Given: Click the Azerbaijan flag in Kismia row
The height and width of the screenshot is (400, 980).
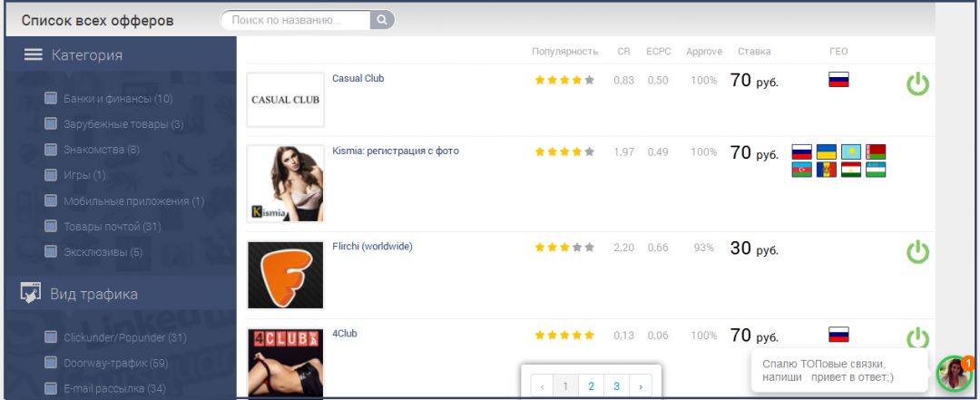Looking at the screenshot, I should pos(801,170).
